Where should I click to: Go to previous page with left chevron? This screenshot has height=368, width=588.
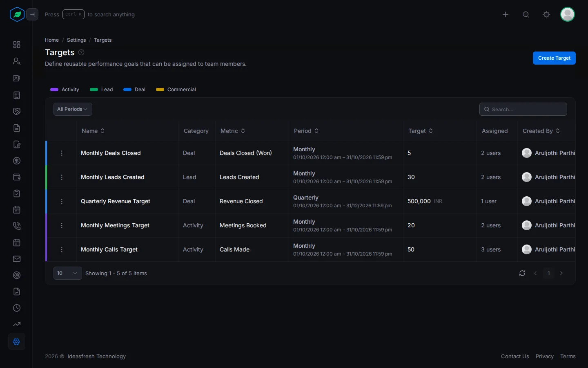535,273
